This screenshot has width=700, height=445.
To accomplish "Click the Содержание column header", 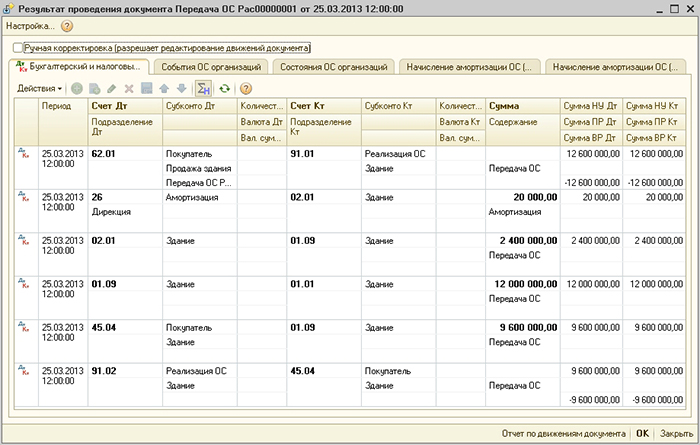I will (522, 130).
